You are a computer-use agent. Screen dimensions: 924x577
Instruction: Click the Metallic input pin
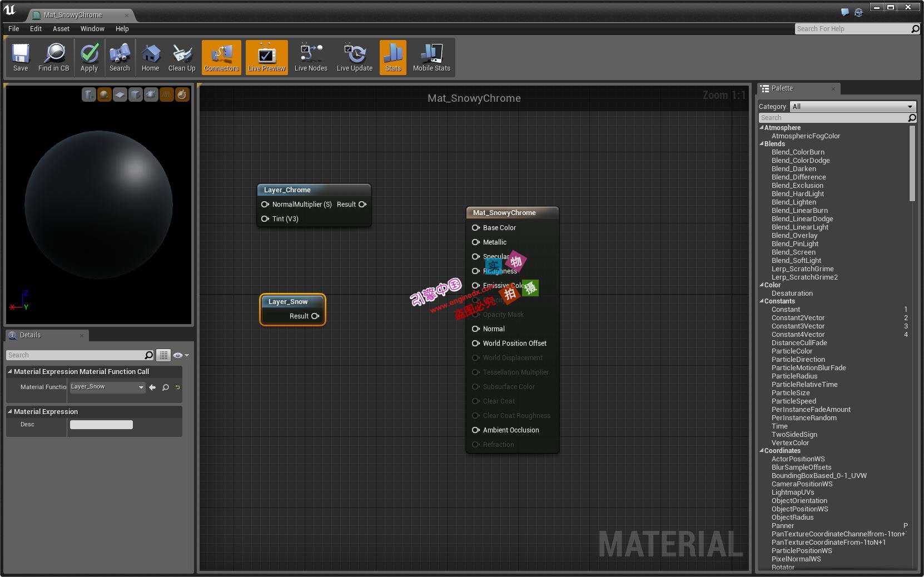pyautogui.click(x=476, y=242)
